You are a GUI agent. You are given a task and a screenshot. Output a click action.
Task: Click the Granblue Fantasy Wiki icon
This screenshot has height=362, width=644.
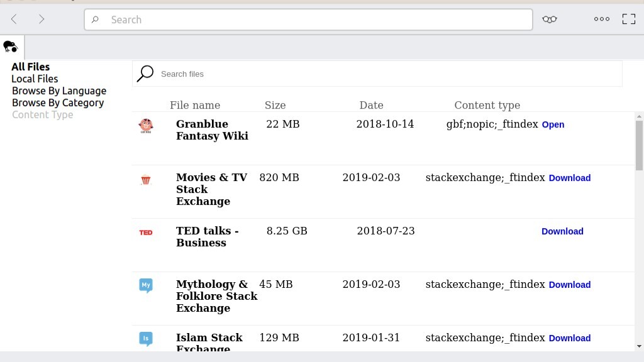click(146, 126)
